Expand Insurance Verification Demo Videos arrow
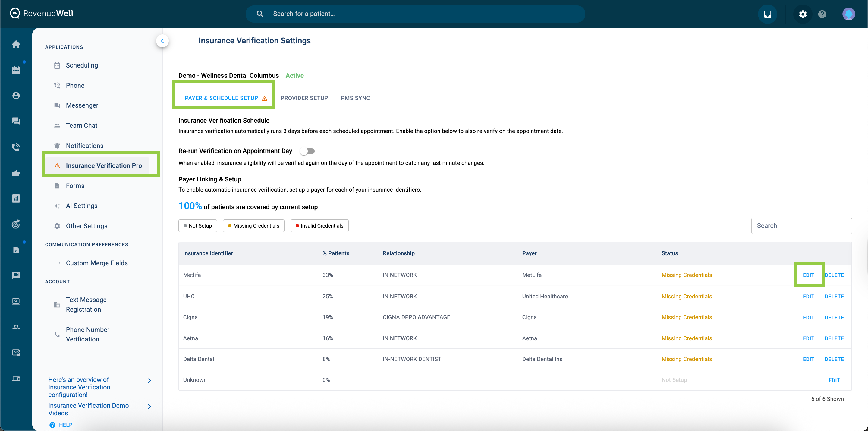Screen dimensions: 868x431 [x=149, y=406]
